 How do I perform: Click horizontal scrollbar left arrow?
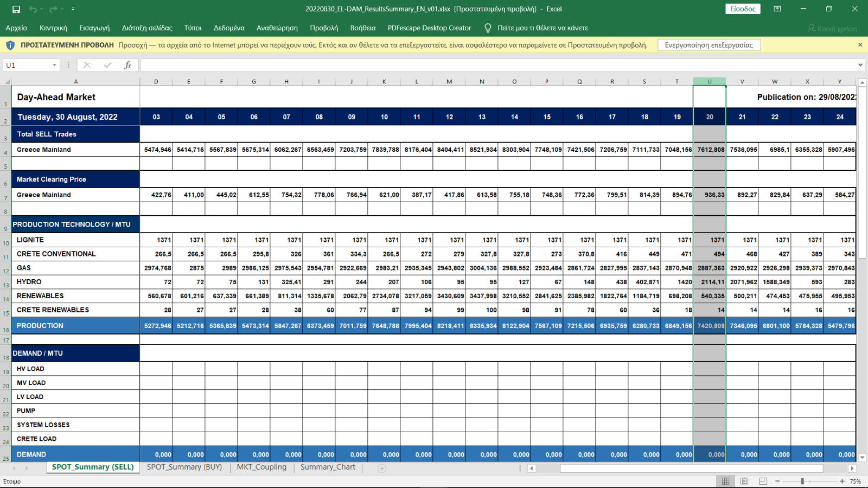click(x=532, y=468)
